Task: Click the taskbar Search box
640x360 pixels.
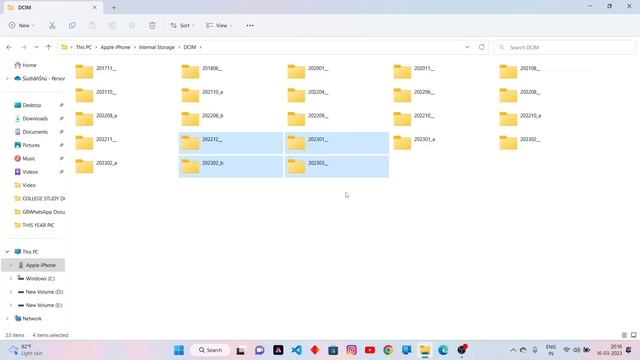Action: tap(210, 350)
